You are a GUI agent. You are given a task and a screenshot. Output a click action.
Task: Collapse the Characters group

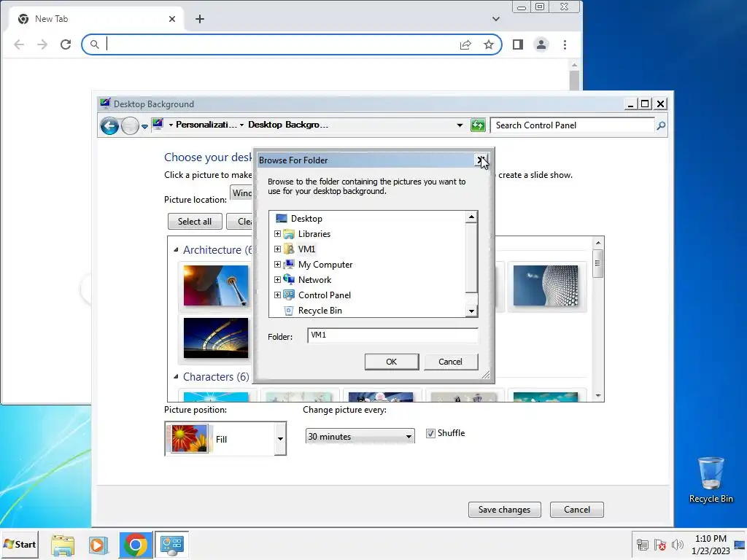(176, 377)
